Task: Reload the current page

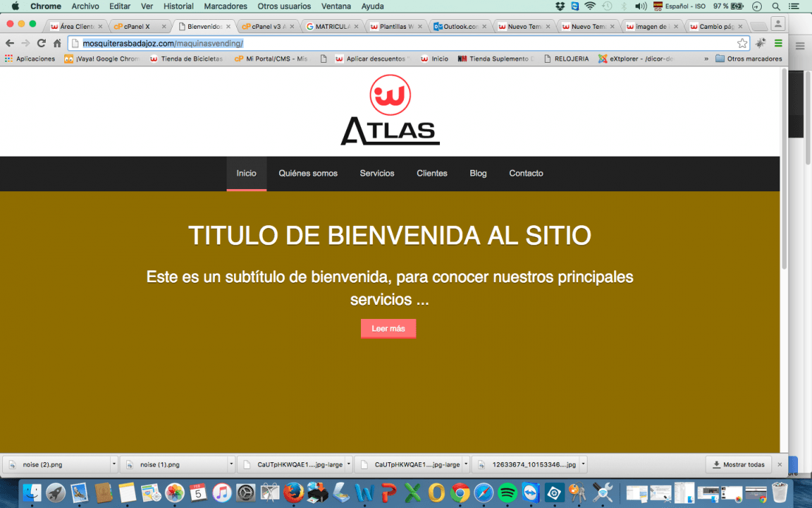Action: (x=41, y=43)
